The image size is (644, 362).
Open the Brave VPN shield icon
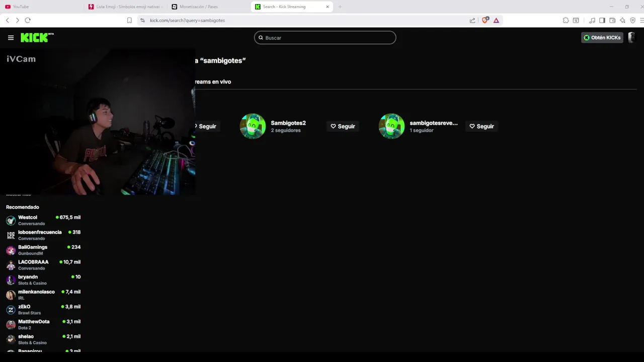[x=632, y=20]
